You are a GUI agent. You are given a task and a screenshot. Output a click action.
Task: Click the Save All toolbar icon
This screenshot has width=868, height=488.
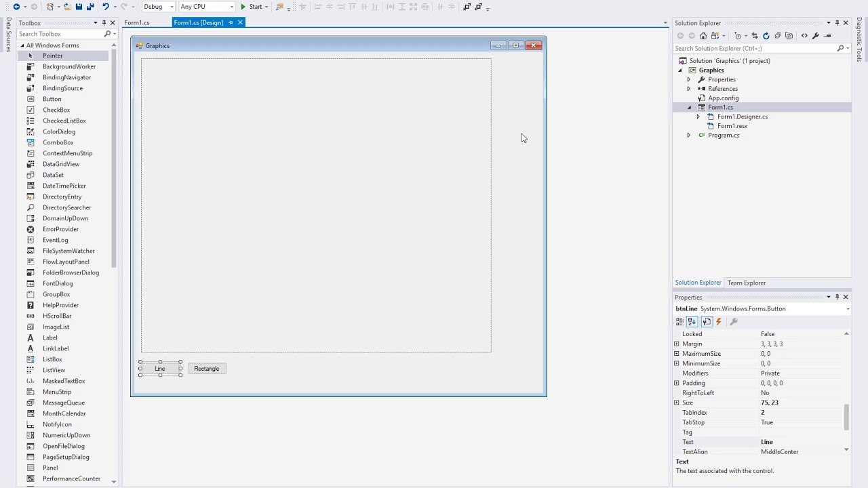click(x=90, y=7)
